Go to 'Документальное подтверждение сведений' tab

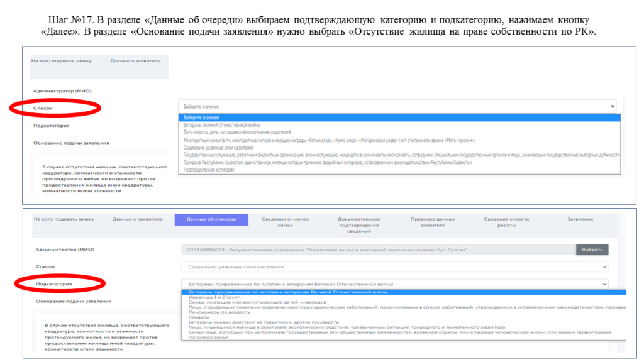pyautogui.click(x=358, y=224)
